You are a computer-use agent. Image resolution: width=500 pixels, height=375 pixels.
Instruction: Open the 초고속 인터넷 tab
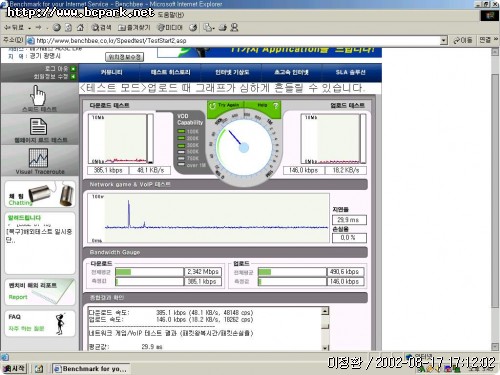point(291,72)
